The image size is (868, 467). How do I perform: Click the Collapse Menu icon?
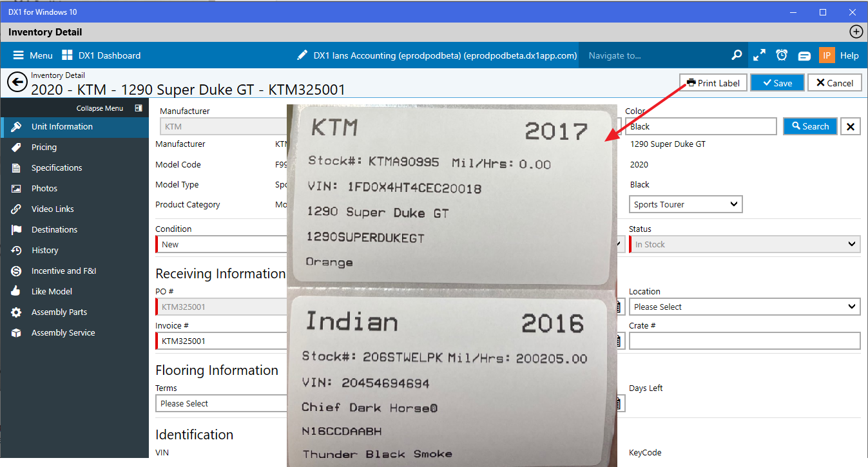(138, 108)
